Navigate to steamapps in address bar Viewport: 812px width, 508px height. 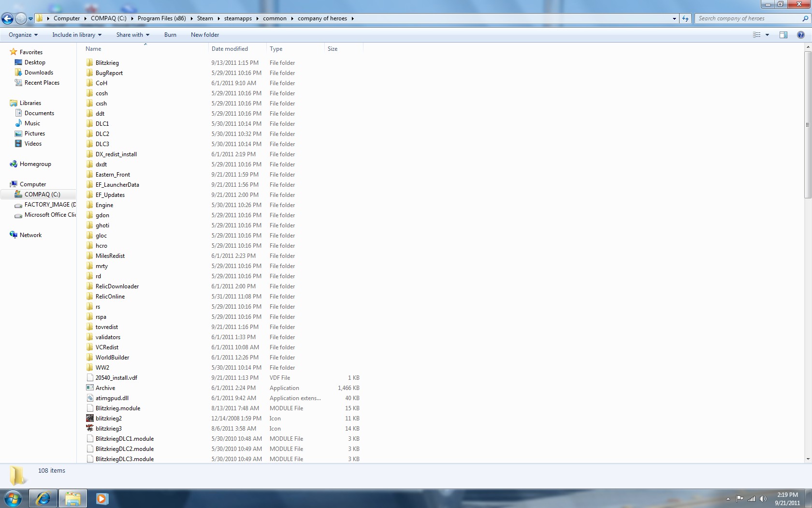(x=238, y=18)
